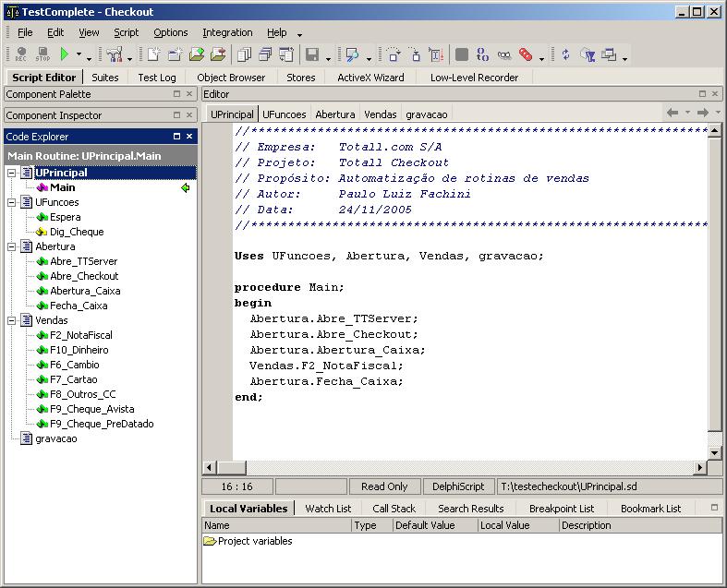Click the Name column header
Image resolution: width=727 pixels, height=588 pixels.
point(276,525)
